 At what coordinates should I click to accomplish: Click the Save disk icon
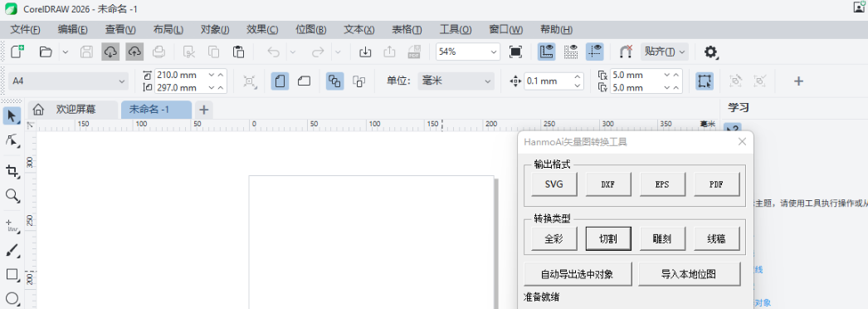86,52
